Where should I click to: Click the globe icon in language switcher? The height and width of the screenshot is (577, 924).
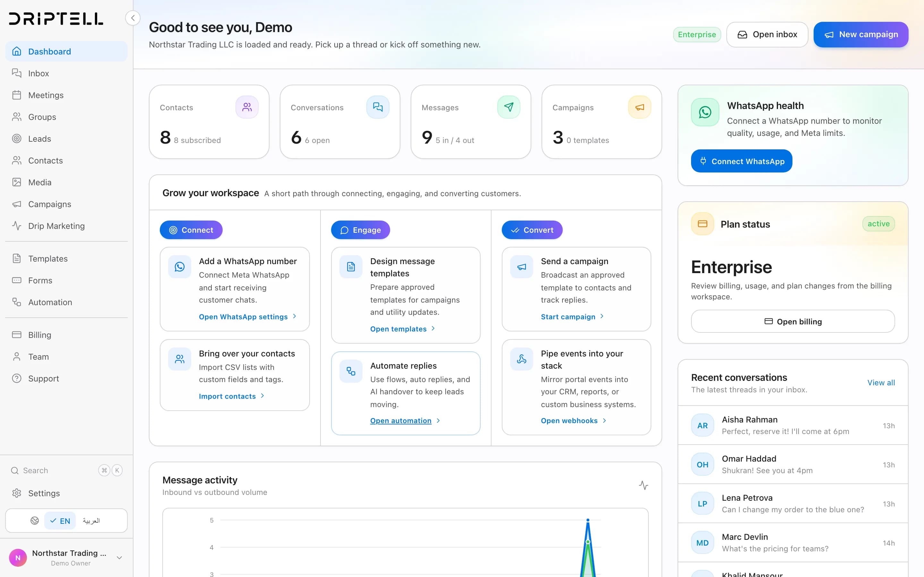35,521
